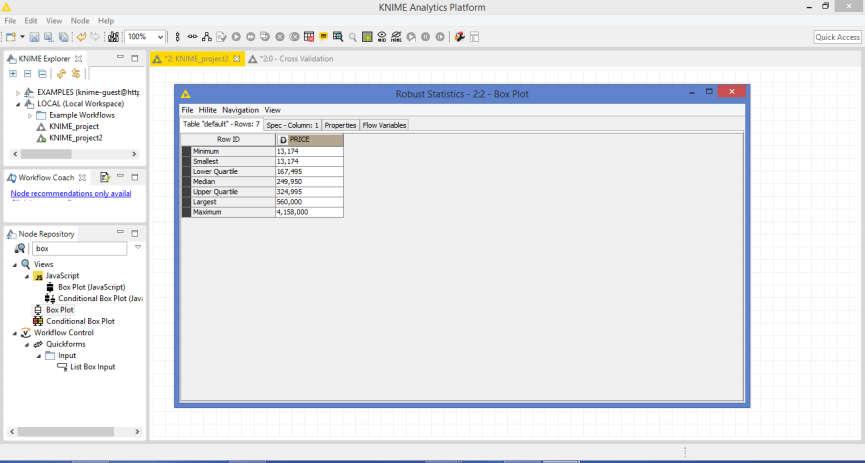The height and width of the screenshot is (463, 865).
Task: Click the Save As toolbar icon
Action: click(x=49, y=37)
